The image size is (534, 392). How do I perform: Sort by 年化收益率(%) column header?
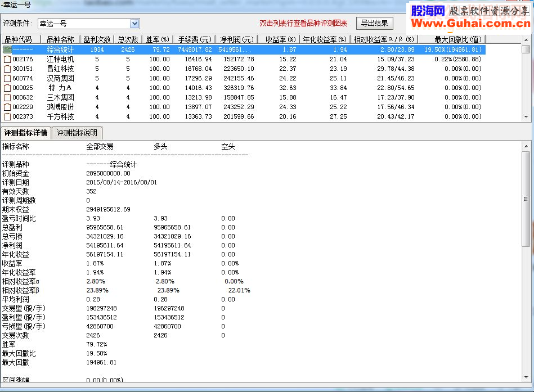[x=325, y=39]
